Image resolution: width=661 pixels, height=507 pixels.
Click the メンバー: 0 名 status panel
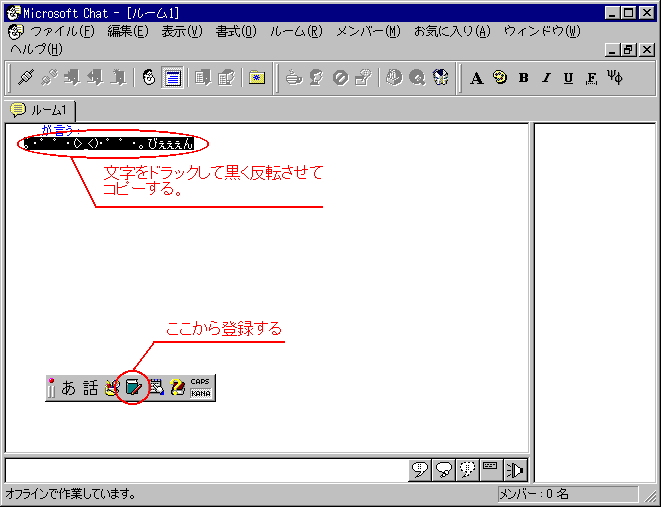(x=568, y=494)
